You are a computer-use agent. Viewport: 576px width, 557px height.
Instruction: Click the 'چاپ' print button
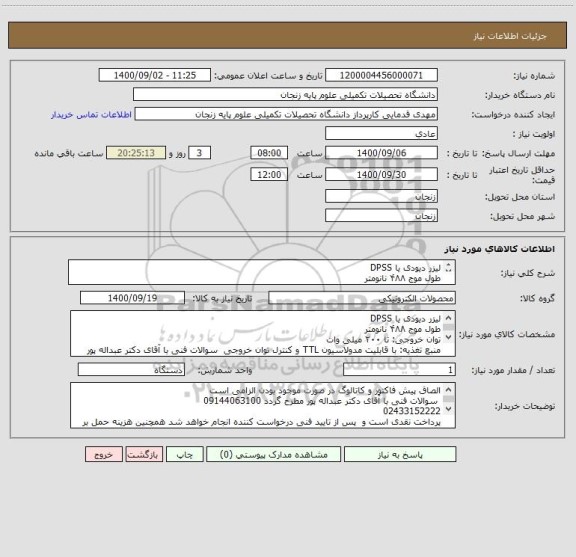tap(185, 454)
